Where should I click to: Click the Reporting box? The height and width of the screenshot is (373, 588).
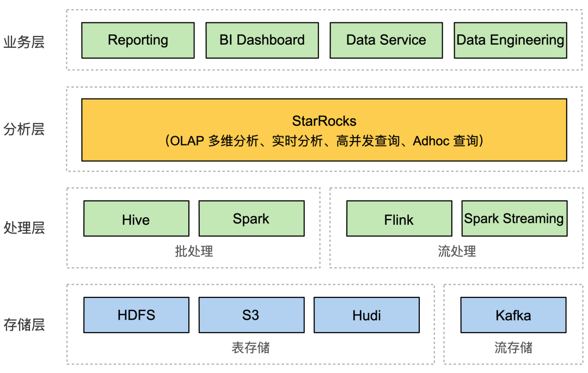coord(138,40)
